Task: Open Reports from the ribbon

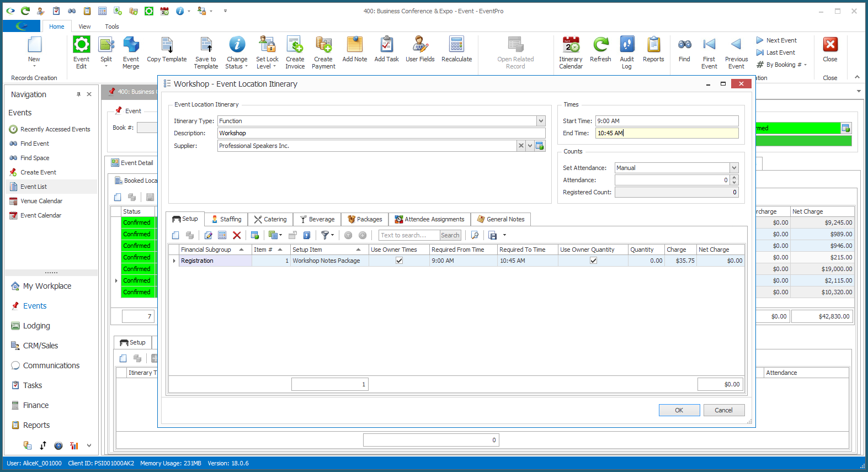Action: 653,50
